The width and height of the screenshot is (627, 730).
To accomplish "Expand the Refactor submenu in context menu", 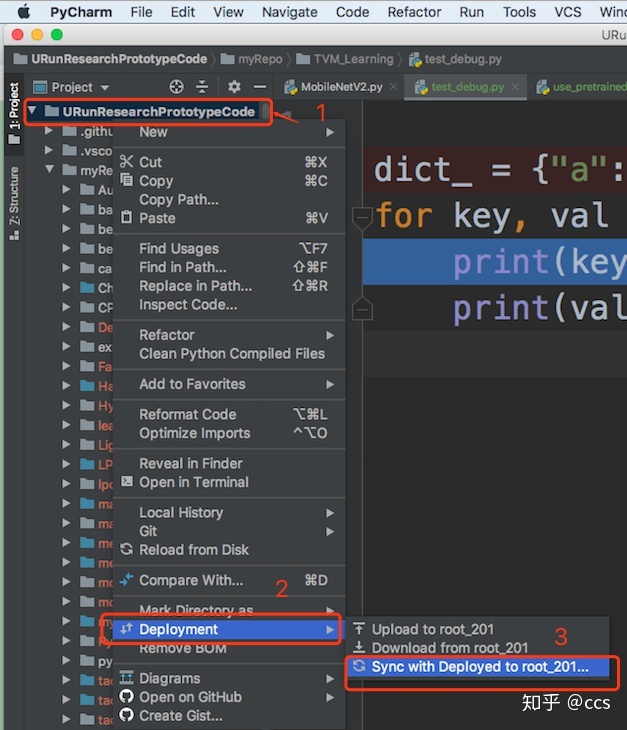I will click(229, 335).
